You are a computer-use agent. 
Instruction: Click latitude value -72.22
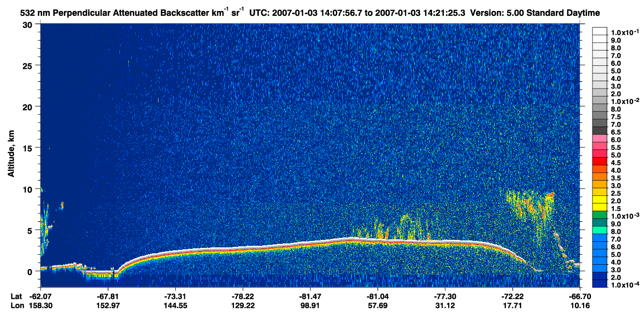(512, 296)
